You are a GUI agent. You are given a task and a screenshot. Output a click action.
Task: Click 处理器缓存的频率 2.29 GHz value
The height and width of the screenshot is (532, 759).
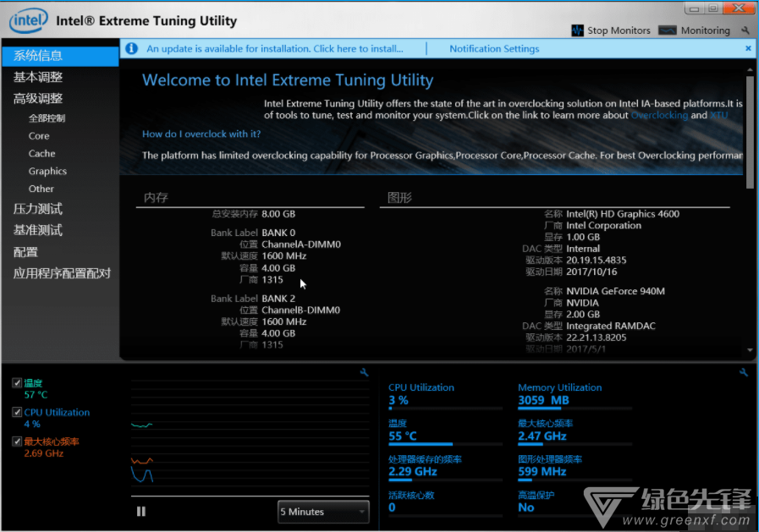(413, 472)
